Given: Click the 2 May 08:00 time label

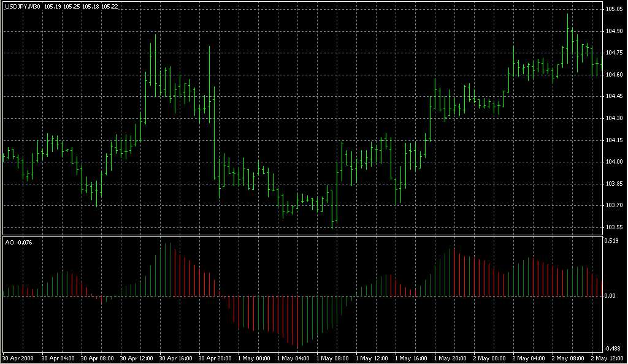Looking at the screenshot, I should point(568,358).
